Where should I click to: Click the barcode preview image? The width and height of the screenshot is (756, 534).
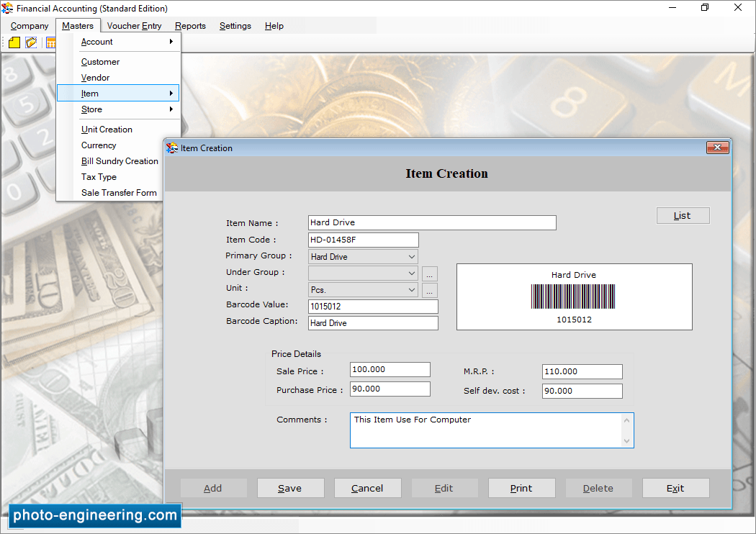point(575,297)
